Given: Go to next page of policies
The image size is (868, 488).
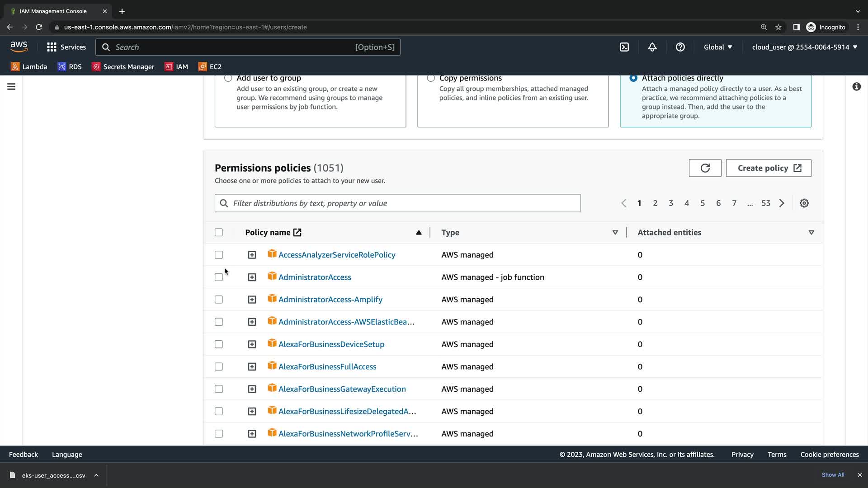Looking at the screenshot, I should pyautogui.click(x=782, y=203).
